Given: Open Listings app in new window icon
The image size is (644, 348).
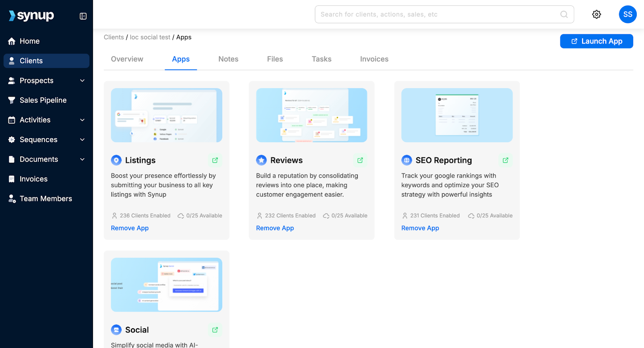Looking at the screenshot, I should point(215,160).
